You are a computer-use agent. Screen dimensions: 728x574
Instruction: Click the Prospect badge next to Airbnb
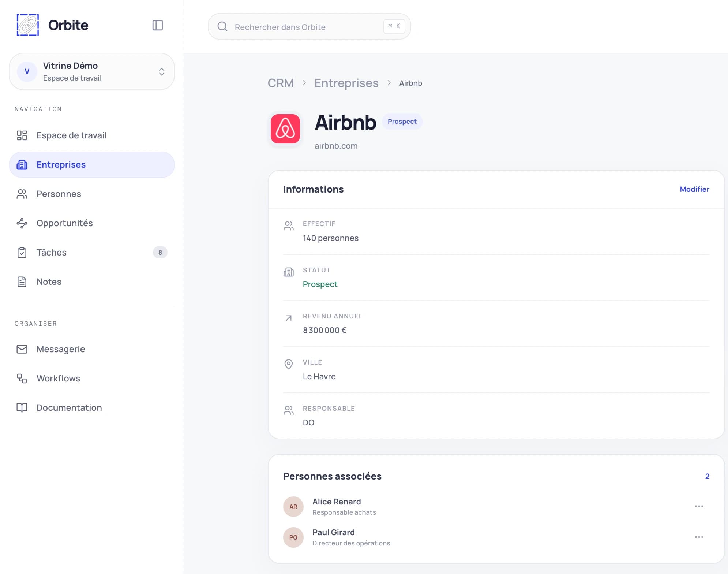(x=402, y=122)
